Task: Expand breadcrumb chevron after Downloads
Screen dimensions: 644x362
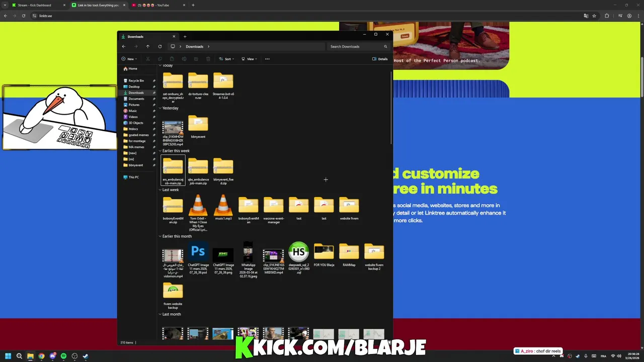Action: point(208,46)
